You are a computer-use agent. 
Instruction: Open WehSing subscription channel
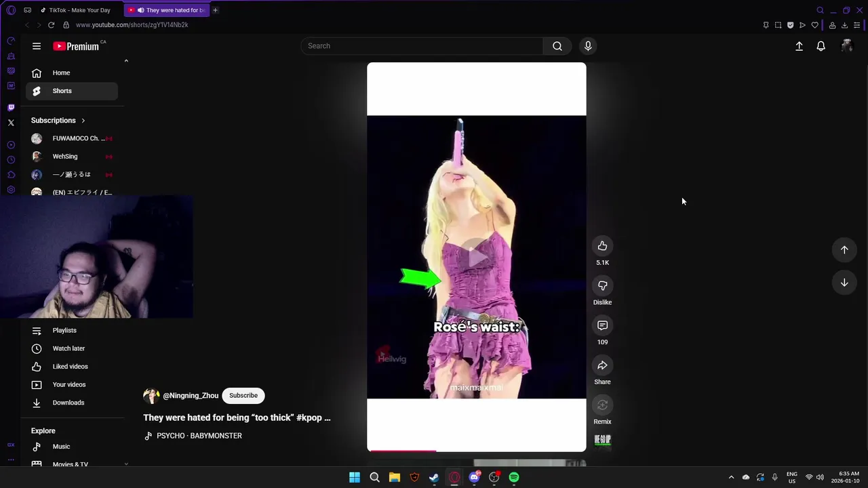[x=72, y=157]
